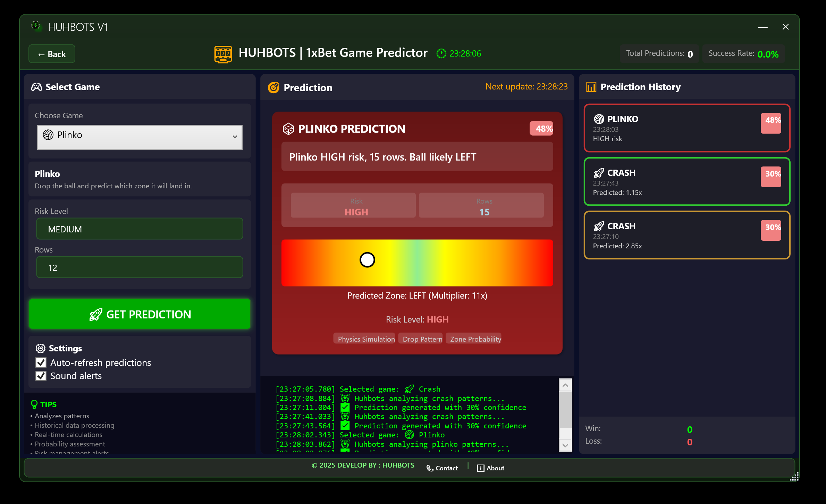The image size is (826, 504).
Task: Click the green clock icon beside time
Action: click(441, 53)
